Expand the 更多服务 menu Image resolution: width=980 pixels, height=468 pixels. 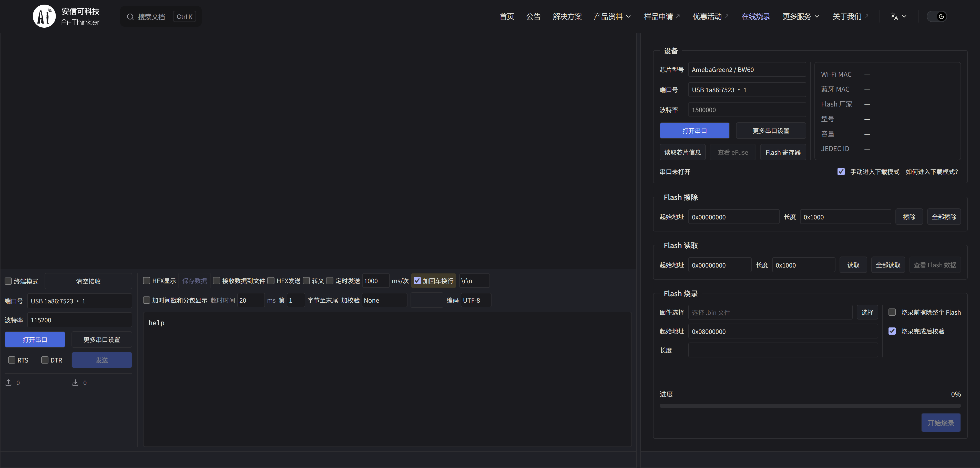[801, 16]
